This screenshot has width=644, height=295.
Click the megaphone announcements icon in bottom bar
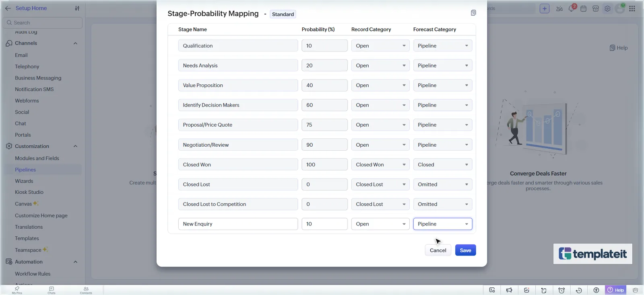(509, 290)
